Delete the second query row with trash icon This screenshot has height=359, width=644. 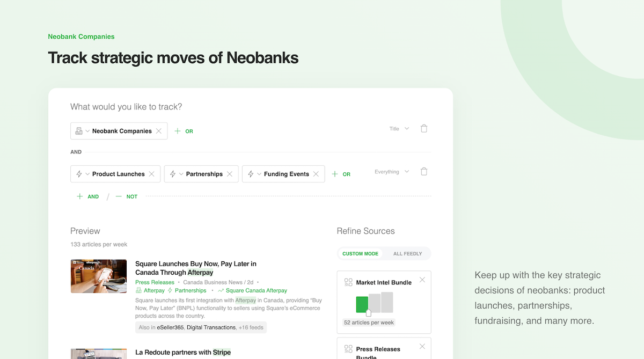[424, 172]
